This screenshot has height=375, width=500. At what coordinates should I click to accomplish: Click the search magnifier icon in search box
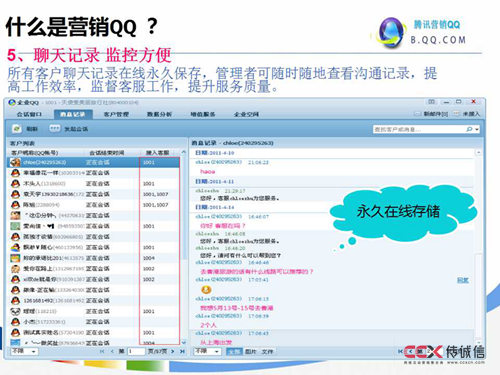pyautogui.click(x=469, y=129)
